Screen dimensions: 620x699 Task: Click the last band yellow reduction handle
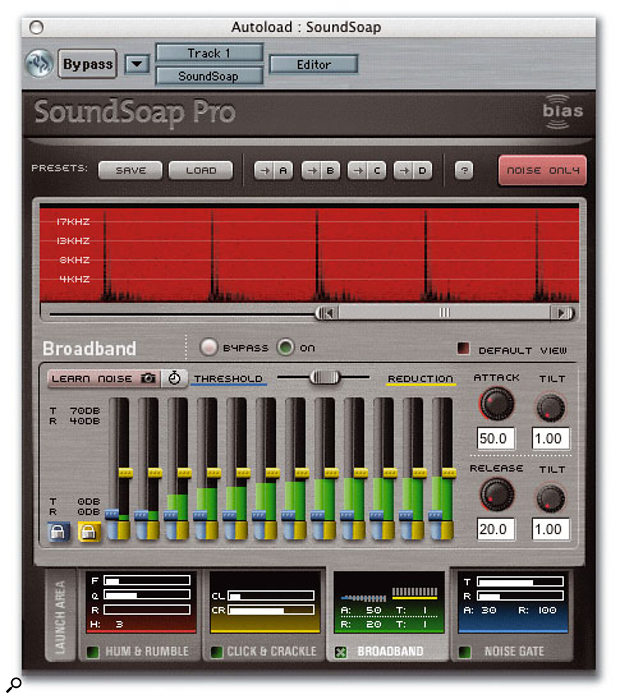coord(449,473)
